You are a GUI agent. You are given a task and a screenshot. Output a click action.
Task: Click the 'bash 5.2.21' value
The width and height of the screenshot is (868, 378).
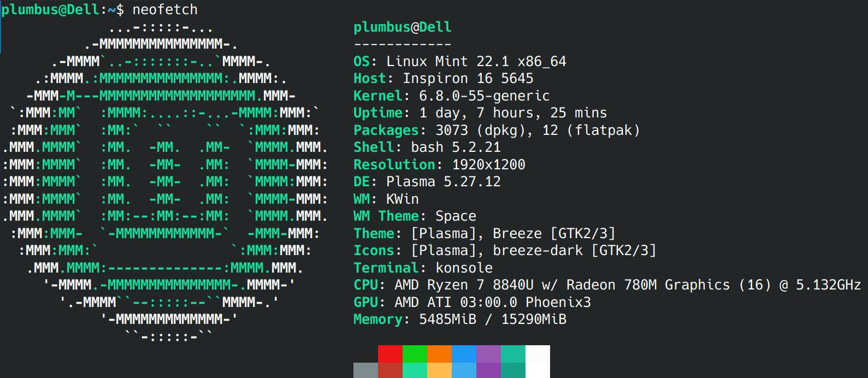pos(456,147)
